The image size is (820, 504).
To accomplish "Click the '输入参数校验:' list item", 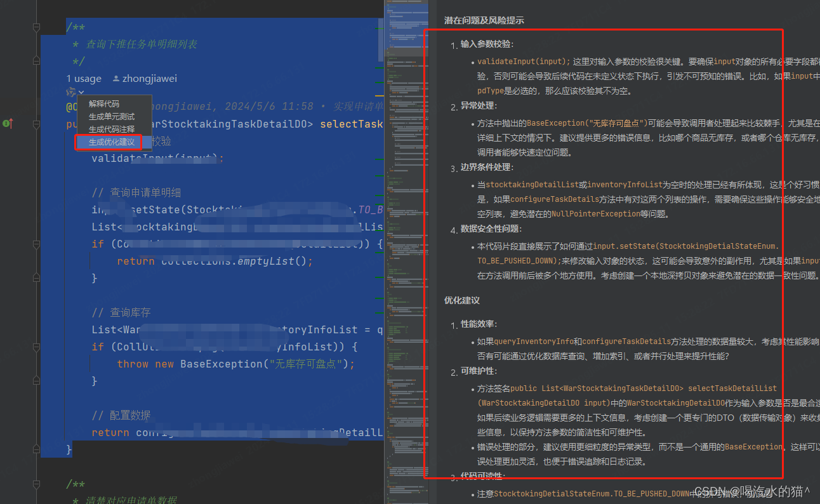I will point(488,44).
